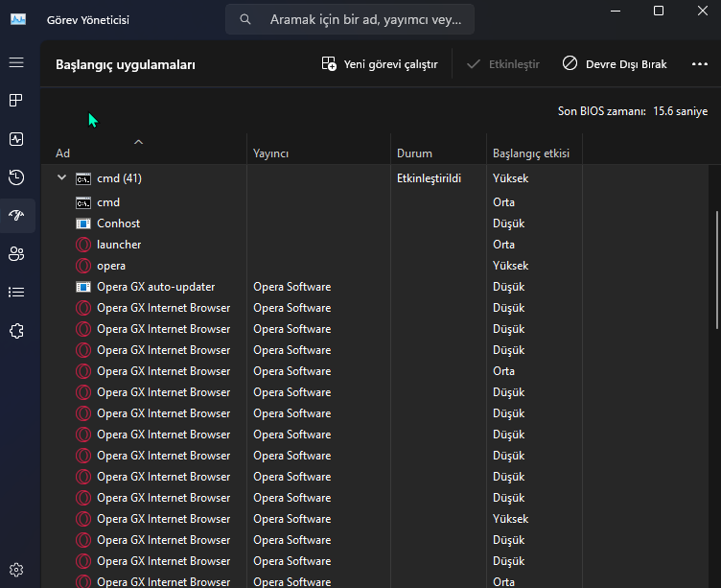Open the Services page in sidebar
The image size is (721, 588).
(x=16, y=331)
